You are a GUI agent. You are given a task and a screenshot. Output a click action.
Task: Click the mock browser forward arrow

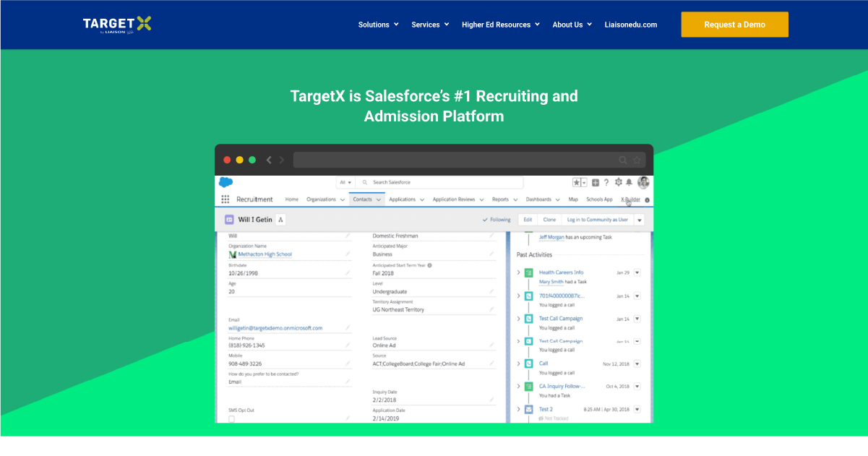tap(282, 160)
